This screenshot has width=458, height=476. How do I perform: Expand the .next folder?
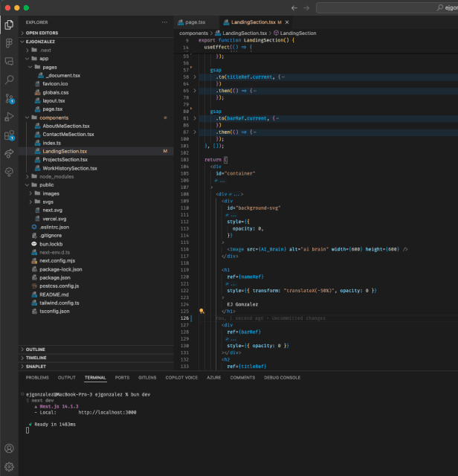(x=96, y=50)
